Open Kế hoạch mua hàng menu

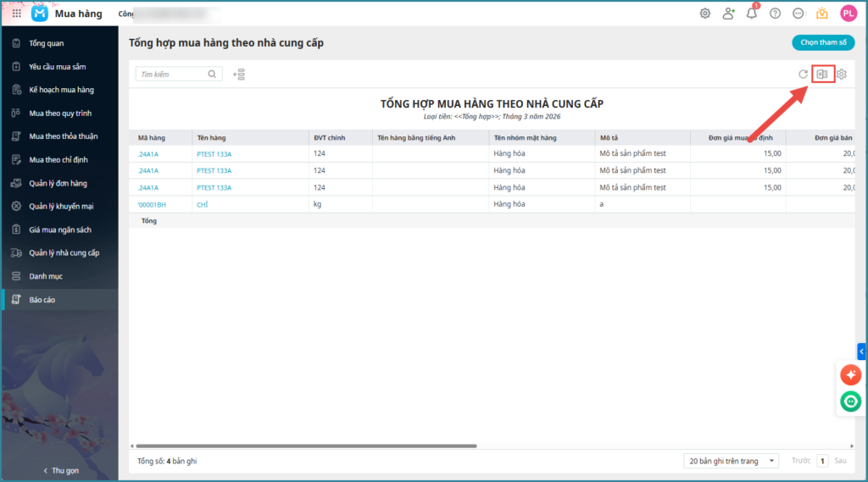point(60,90)
